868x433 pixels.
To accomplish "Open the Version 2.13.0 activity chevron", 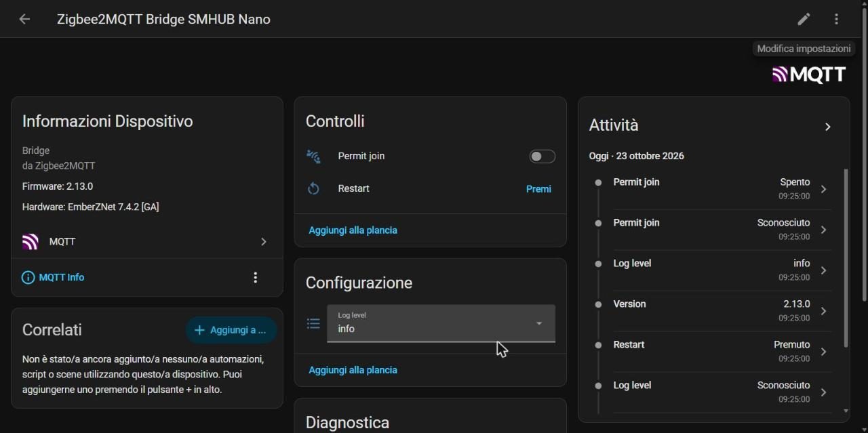I will 823,311.
